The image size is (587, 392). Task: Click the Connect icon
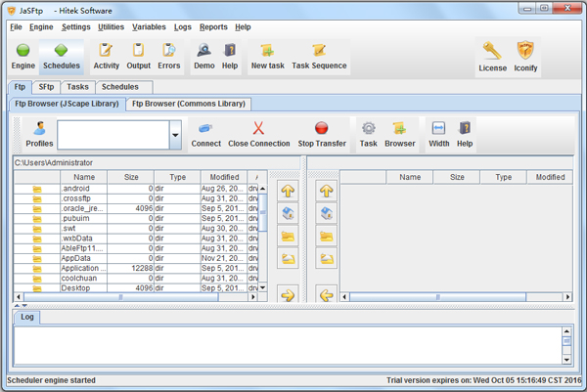coord(205,134)
